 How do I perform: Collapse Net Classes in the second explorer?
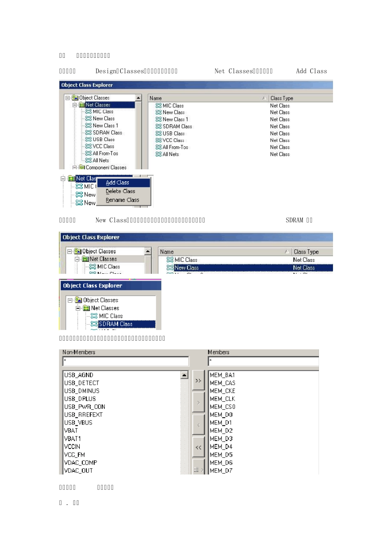(77, 259)
